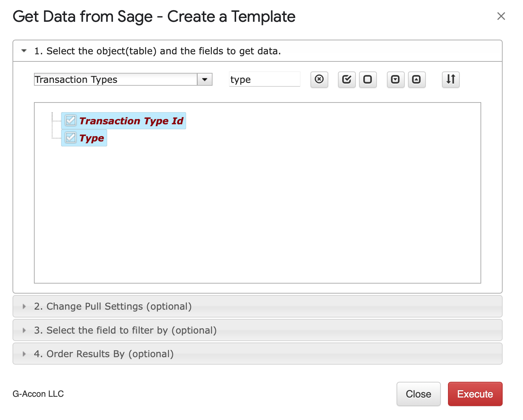Viewport: 523px width, 420px height.
Task: Click the sort fields icon
Action: [451, 79]
